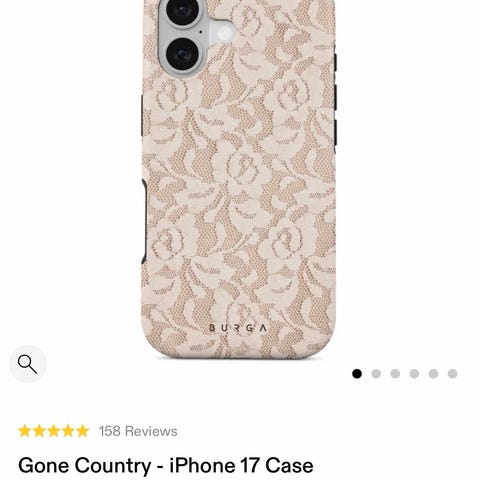Show the fourth carousel image dot
This screenshot has height=480, width=480.
tap(414, 374)
